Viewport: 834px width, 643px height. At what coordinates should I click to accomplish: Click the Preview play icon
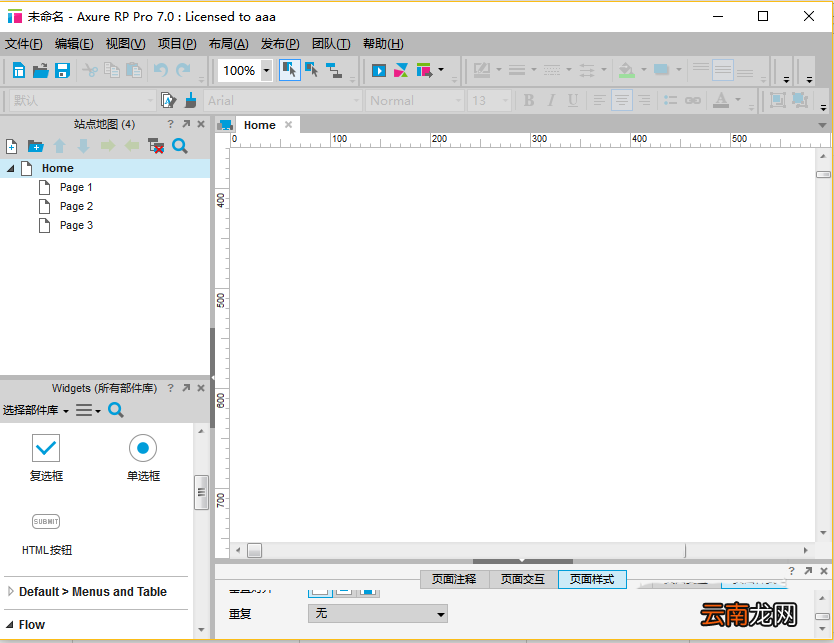[379, 70]
